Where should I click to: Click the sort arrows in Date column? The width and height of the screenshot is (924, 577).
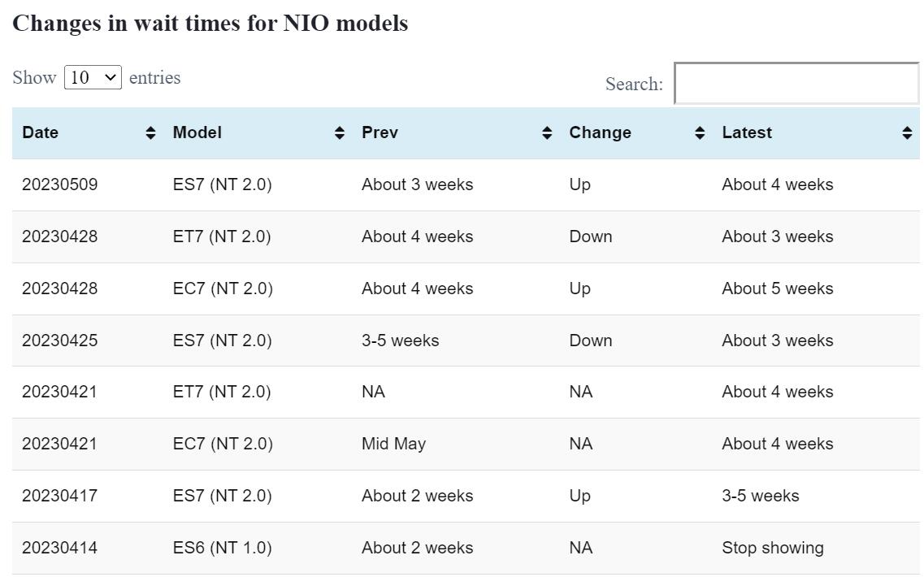(150, 133)
